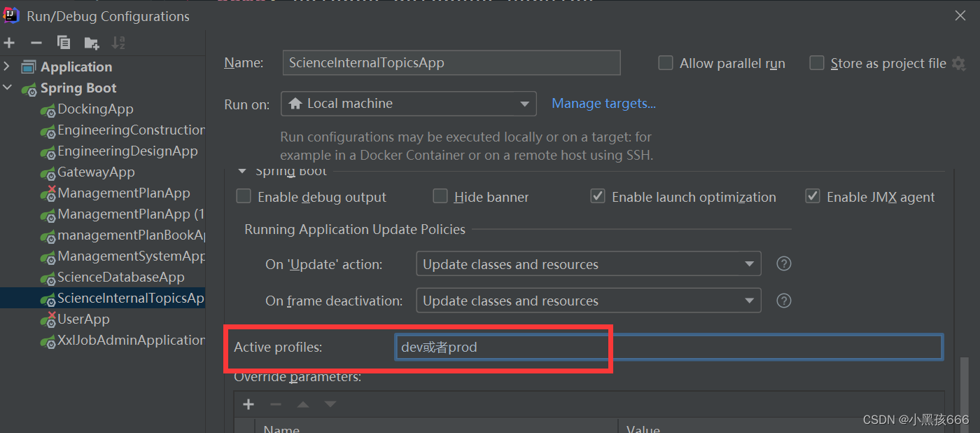This screenshot has height=433, width=980.
Task: Enable debug output checkbox
Action: click(x=244, y=196)
